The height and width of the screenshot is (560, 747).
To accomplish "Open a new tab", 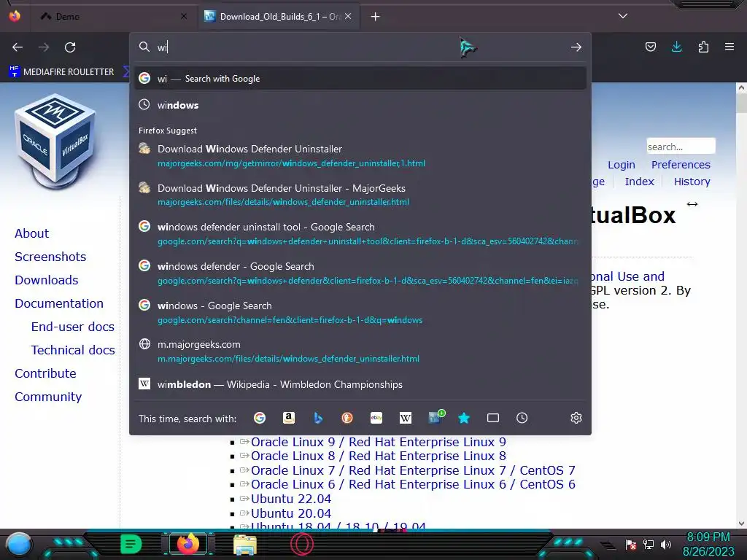I will click(376, 17).
